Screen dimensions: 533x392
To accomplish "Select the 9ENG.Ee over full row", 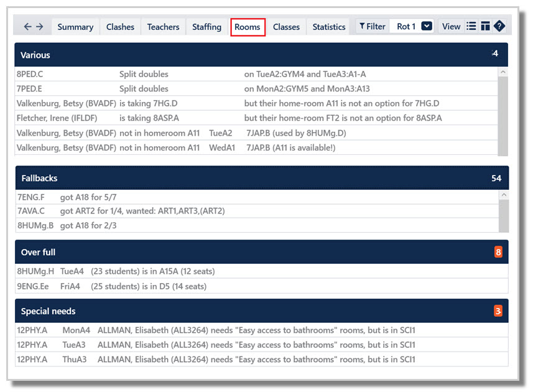I will pos(261,286).
